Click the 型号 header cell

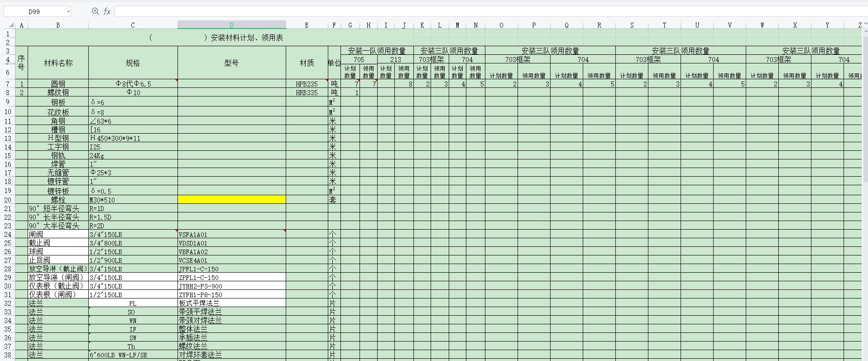click(232, 63)
